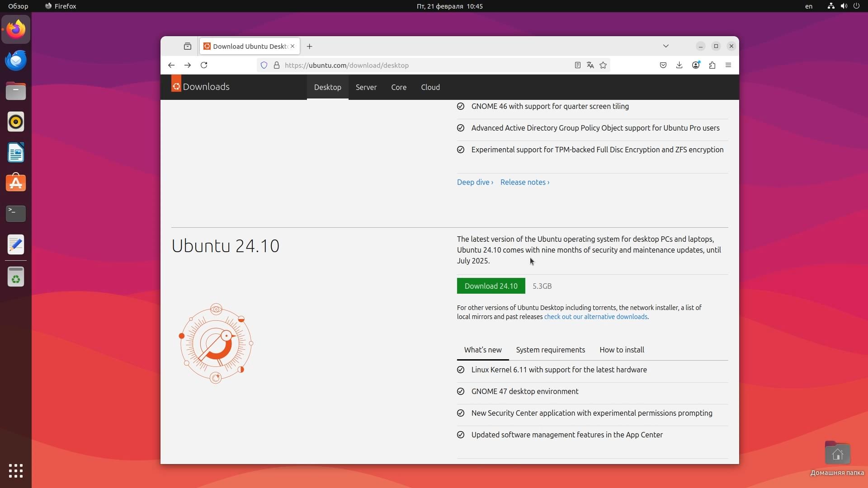The height and width of the screenshot is (488, 868).
Task: Click the GNOME 46 quarter tiling line
Action: coord(550,106)
